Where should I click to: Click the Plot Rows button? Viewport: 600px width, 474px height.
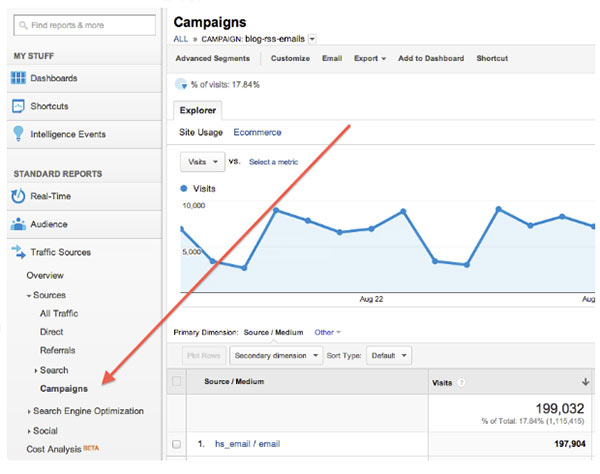tap(204, 355)
